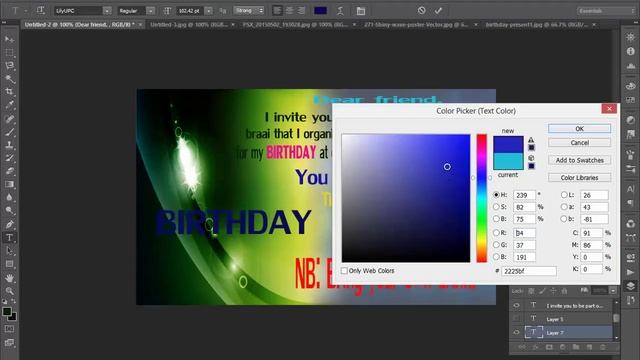Viewport: 640px width, 360px height.
Task: Select the G green radio button
Action: [496, 245]
